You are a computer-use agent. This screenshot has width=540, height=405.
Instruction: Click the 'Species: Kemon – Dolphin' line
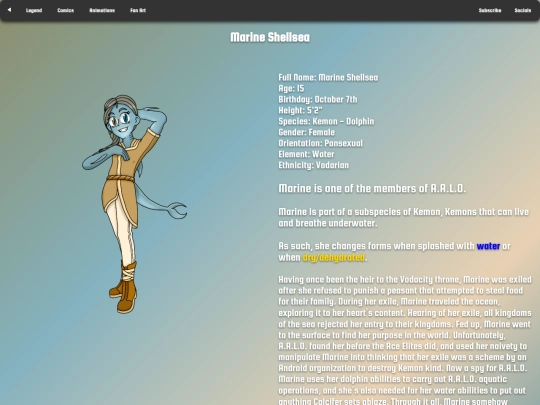coord(326,121)
